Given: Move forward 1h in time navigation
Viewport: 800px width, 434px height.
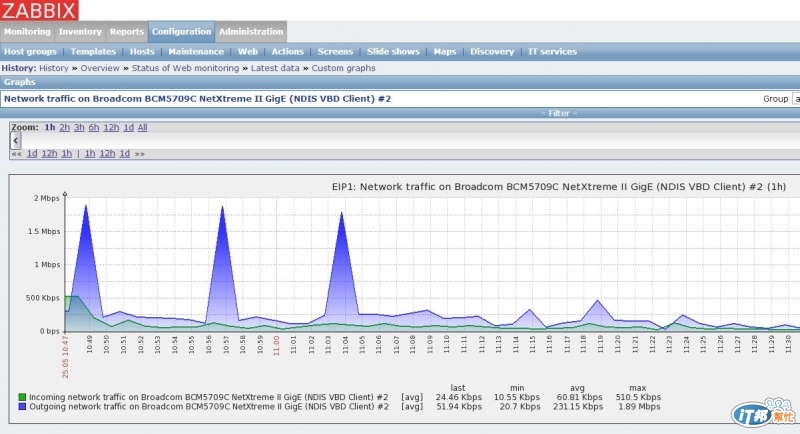Looking at the screenshot, I should tap(90, 154).
